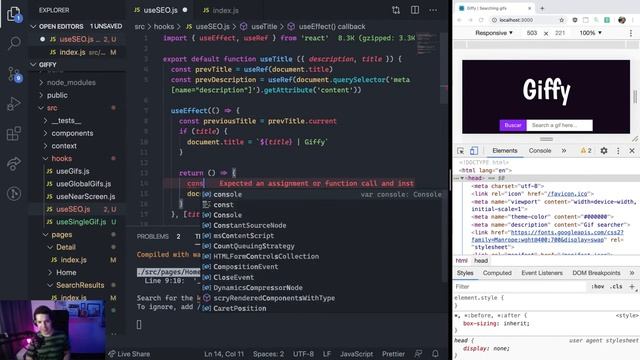640x360 pixels.
Task: Open Live Share view in activity bar
Action: pyautogui.click(x=14, y=163)
